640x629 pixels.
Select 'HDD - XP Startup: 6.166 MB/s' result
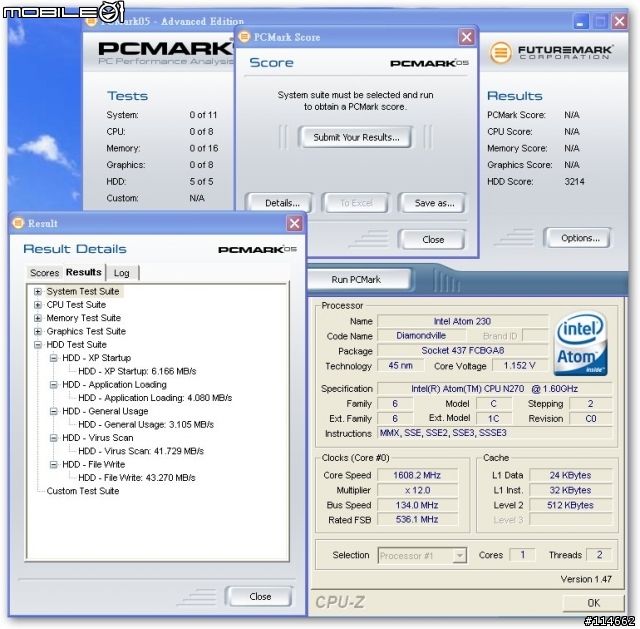tap(137, 371)
